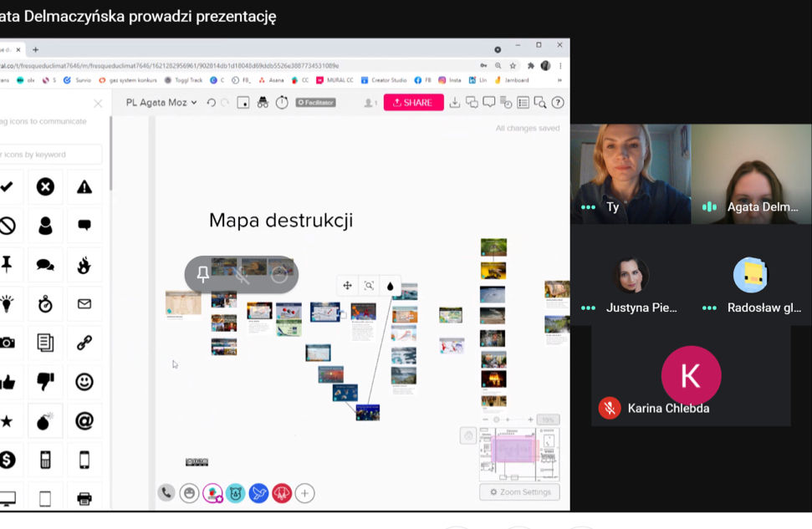The image size is (812, 529).
Task: Pick the chain link icon
Action: pos(84,343)
